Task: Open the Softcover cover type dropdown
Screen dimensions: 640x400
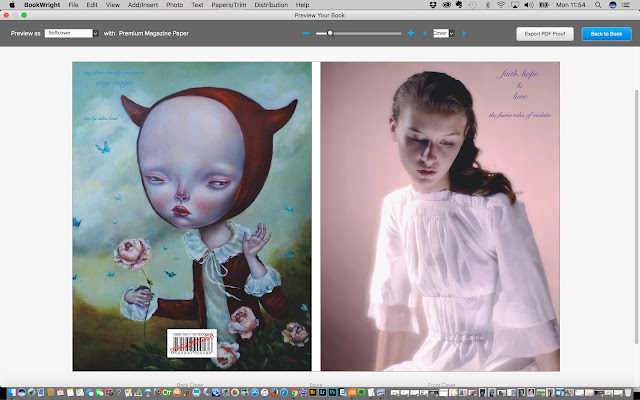Action: pyautogui.click(x=71, y=33)
